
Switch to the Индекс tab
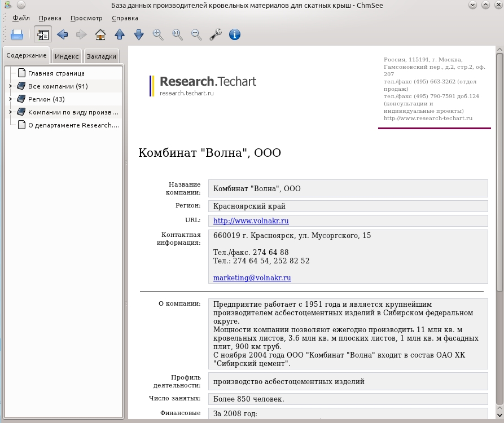click(67, 56)
